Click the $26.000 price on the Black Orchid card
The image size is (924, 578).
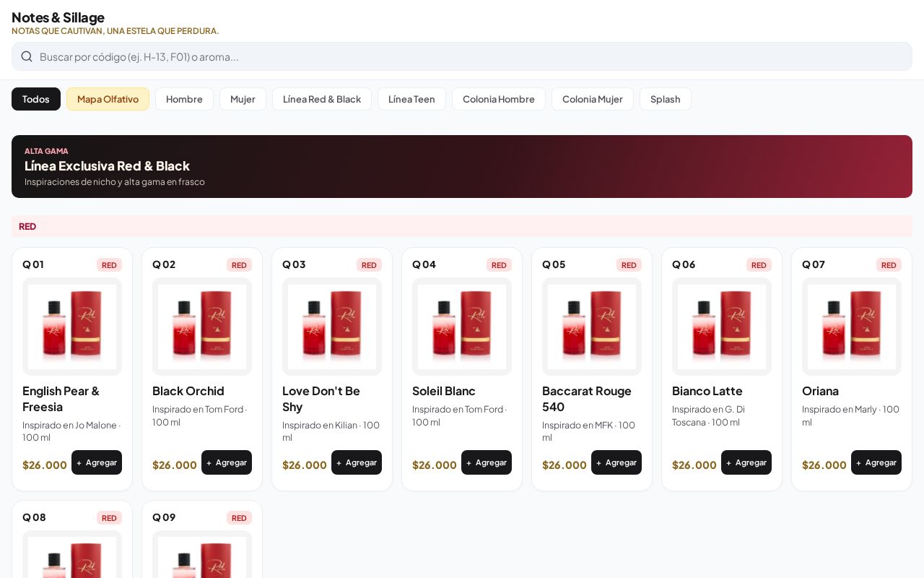175,465
